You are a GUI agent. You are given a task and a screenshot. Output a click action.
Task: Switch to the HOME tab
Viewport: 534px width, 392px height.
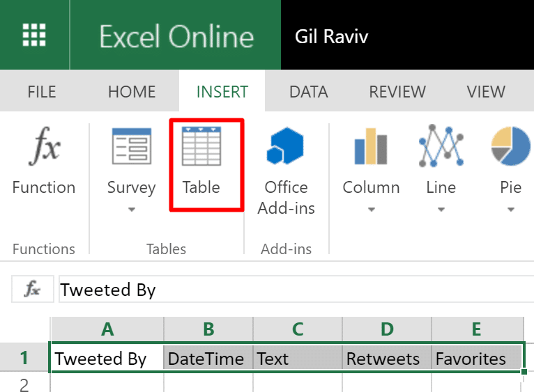(x=132, y=91)
